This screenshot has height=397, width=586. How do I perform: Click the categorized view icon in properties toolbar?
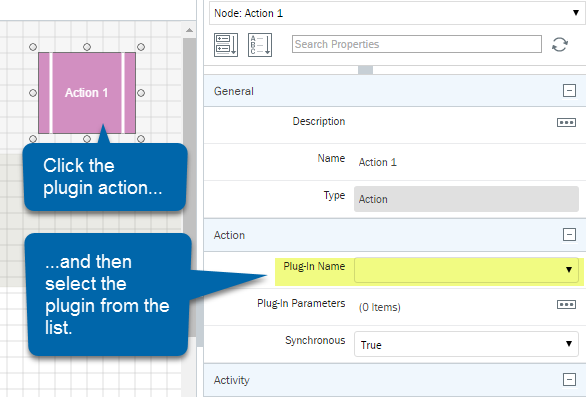[x=226, y=45]
